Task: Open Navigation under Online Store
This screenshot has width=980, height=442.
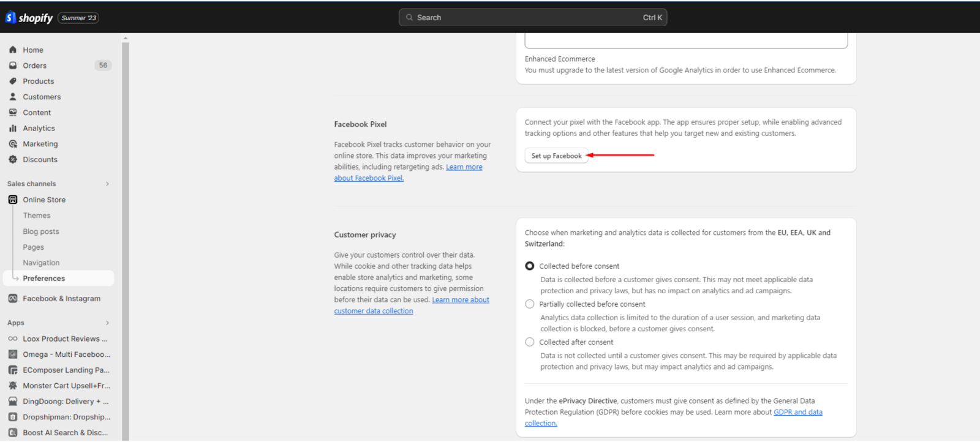Action: (41, 263)
